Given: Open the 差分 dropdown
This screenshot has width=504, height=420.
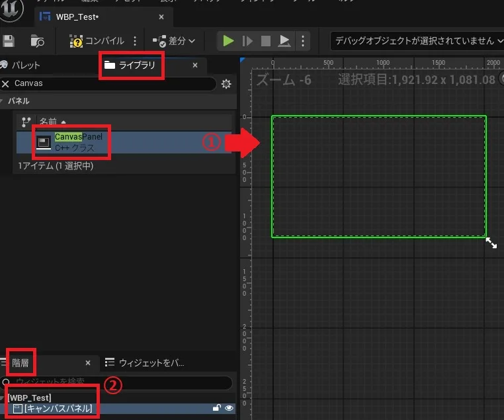Looking at the screenshot, I should [174, 41].
